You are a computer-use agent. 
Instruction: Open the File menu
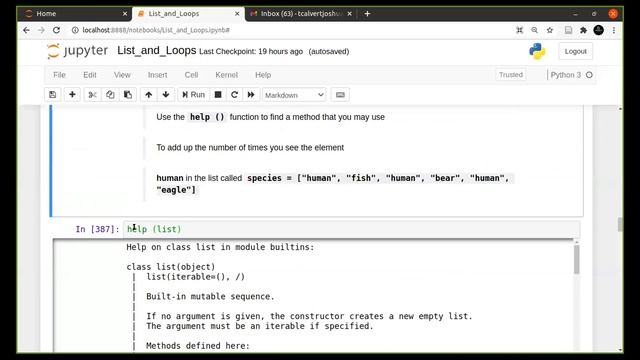coord(59,75)
